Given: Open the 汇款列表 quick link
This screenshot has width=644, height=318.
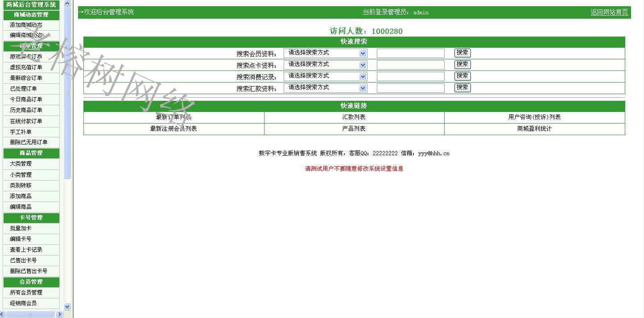Looking at the screenshot, I should coord(354,117).
